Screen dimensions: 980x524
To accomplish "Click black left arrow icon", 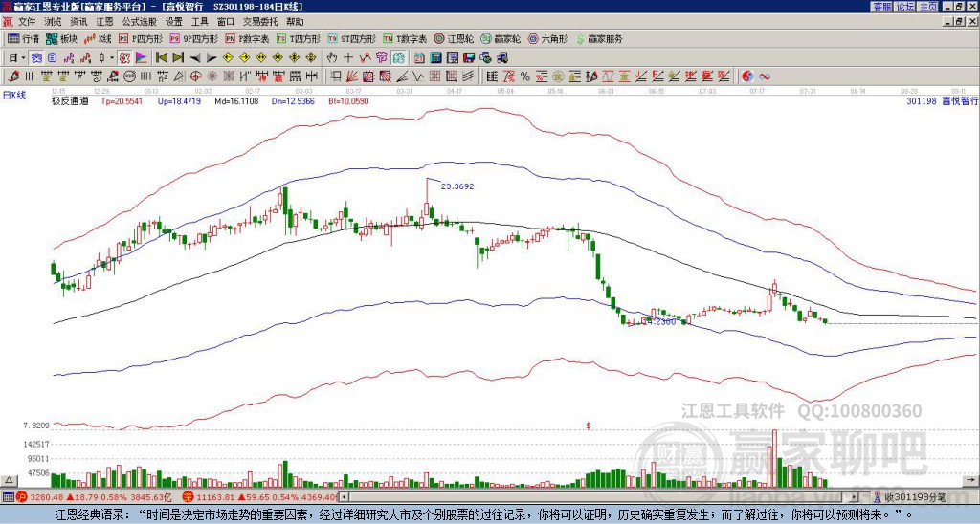I will point(195,58).
